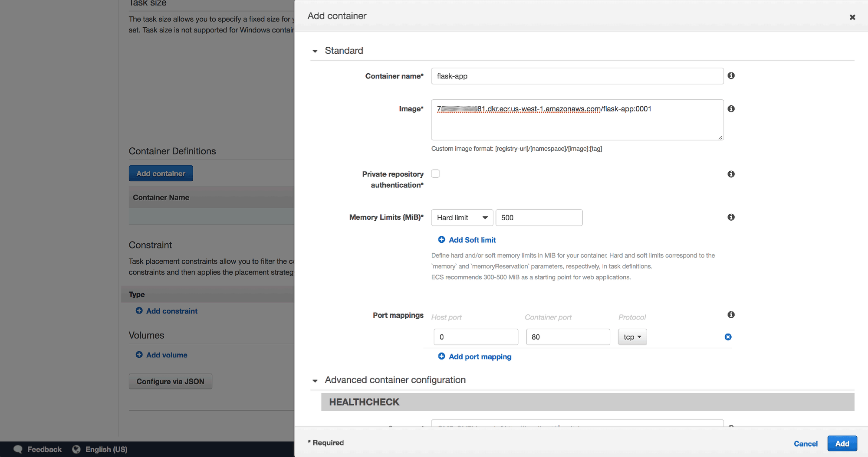Click Add Soft limit link
868x457 pixels.
point(472,240)
